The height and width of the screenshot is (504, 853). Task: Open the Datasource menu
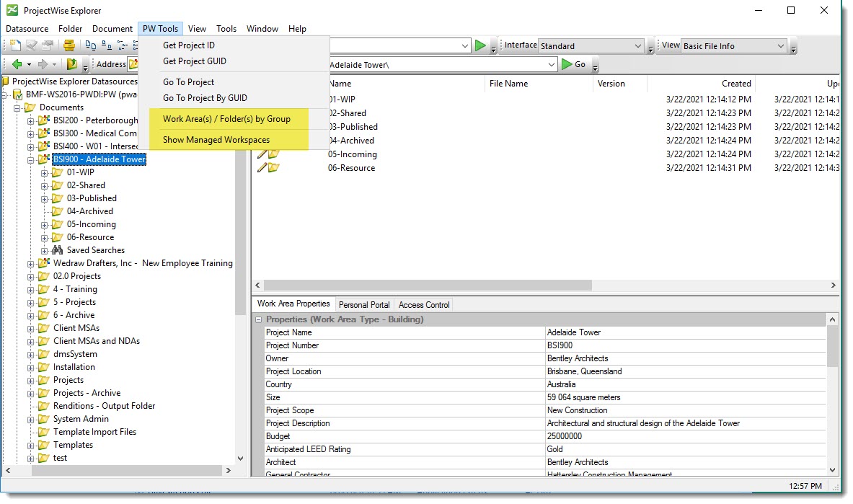(27, 29)
